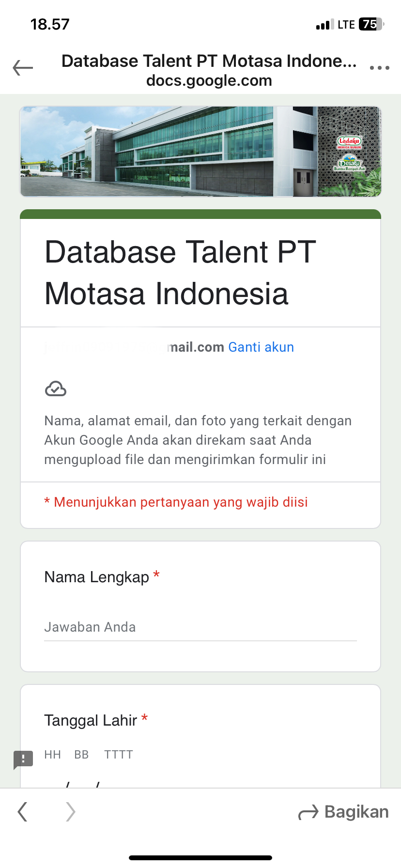Tap the report problem feedback icon
Image resolution: width=401 pixels, height=868 pixels.
pos(23,759)
